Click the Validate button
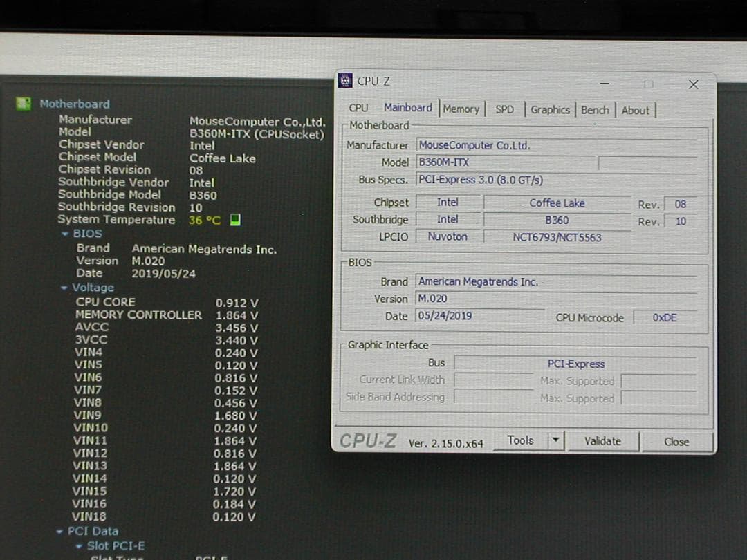Viewport: 747px width, 560px height. (x=603, y=440)
